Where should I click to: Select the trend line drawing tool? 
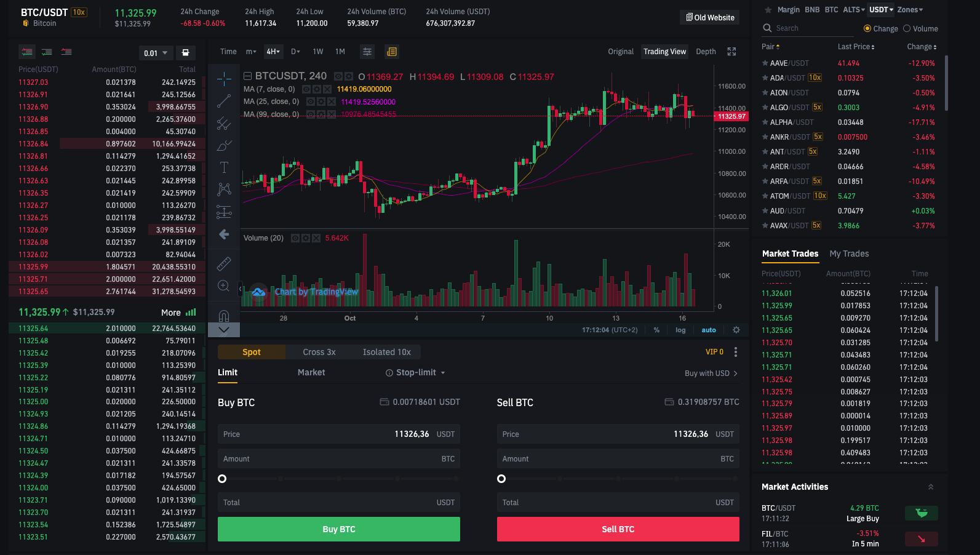224,101
